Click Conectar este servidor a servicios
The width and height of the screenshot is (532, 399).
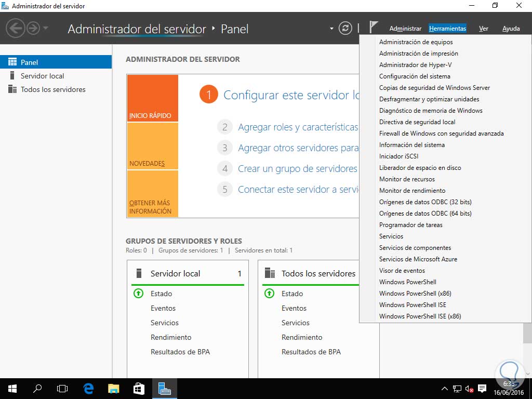(298, 189)
